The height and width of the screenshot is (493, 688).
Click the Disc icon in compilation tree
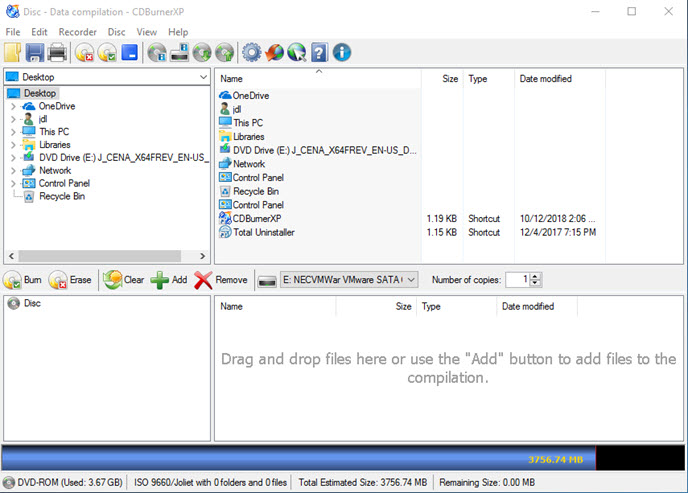pos(14,304)
